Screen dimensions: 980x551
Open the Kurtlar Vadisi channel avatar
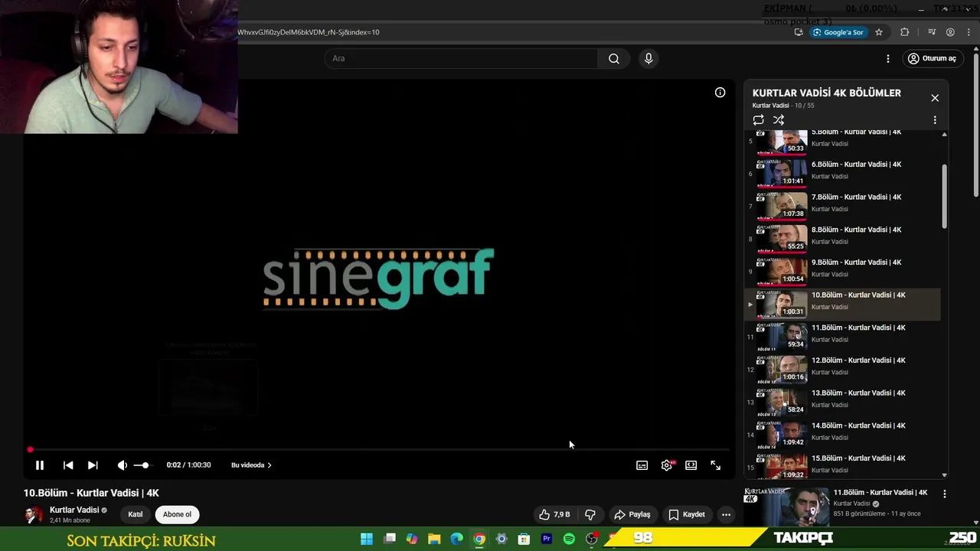coord(34,514)
